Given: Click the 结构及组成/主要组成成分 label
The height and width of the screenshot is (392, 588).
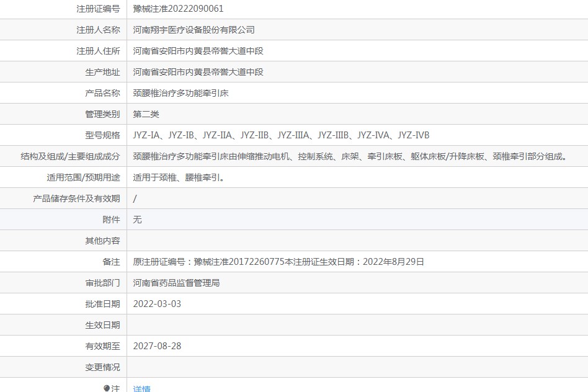Looking at the screenshot, I should [x=71, y=156].
